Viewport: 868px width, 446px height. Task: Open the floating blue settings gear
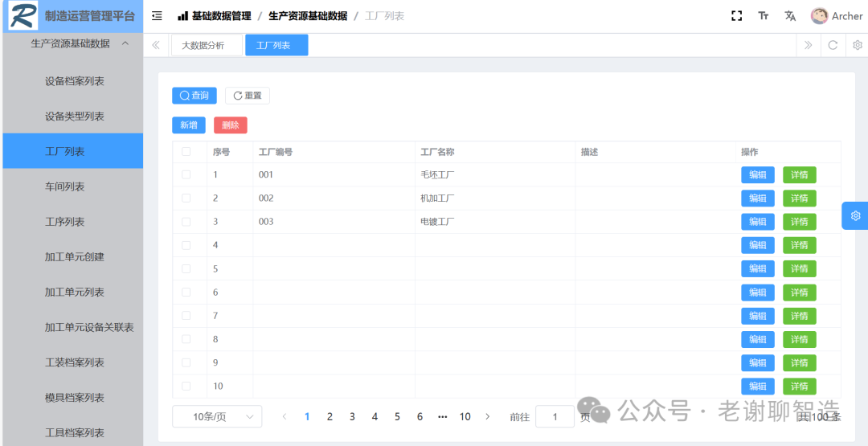[855, 215]
